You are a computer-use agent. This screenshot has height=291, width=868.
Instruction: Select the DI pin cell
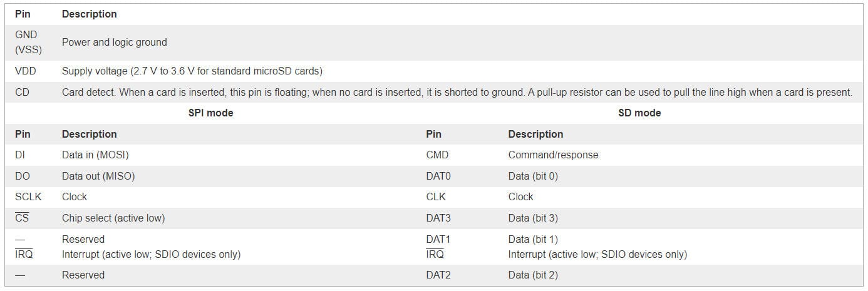coord(19,155)
